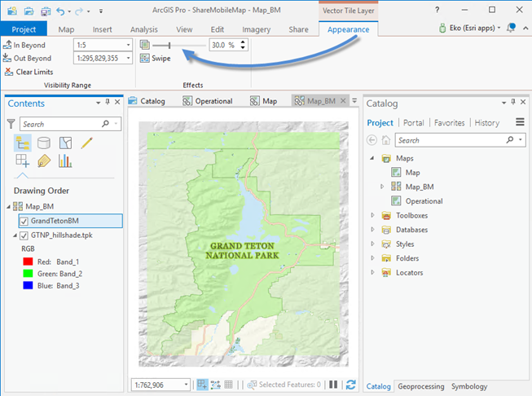Uncheck GTNP_hillshade.tpk layer visibility
Viewport: 532px width, 396px height.
pyautogui.click(x=24, y=235)
